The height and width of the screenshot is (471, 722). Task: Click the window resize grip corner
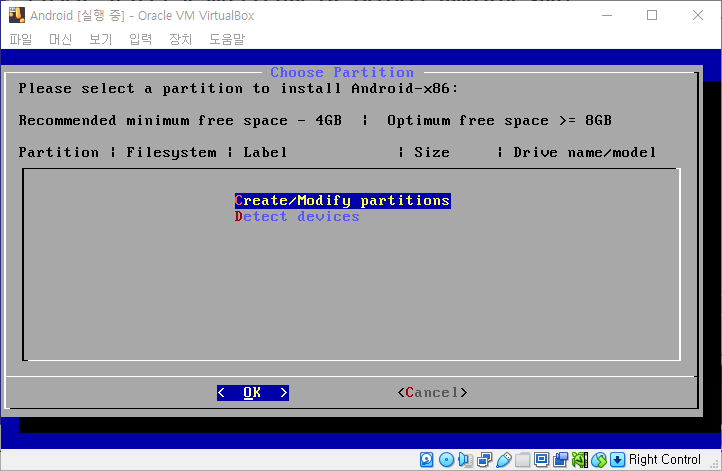[714, 464]
